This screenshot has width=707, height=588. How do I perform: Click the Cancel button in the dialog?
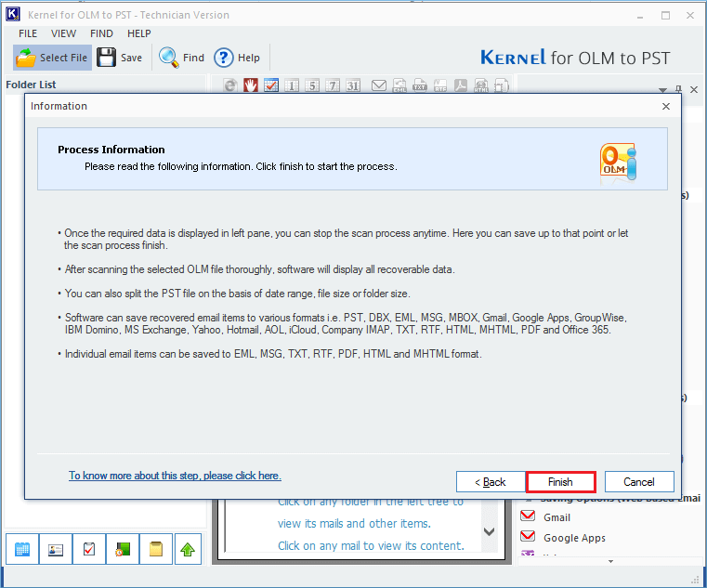639,482
